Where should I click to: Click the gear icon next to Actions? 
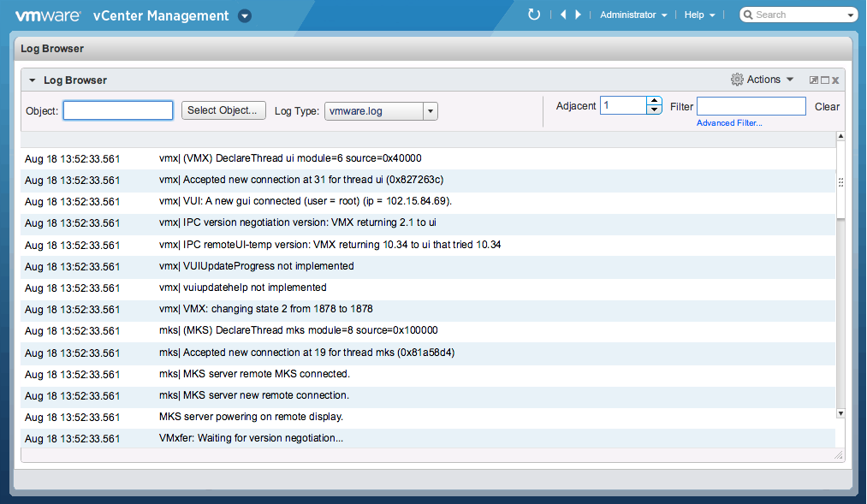point(737,80)
